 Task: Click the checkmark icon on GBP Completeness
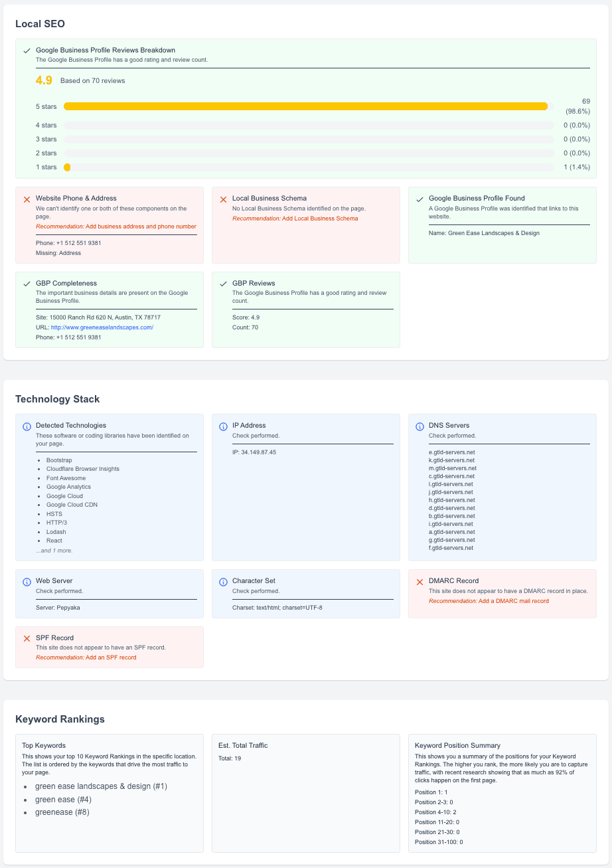(x=26, y=282)
